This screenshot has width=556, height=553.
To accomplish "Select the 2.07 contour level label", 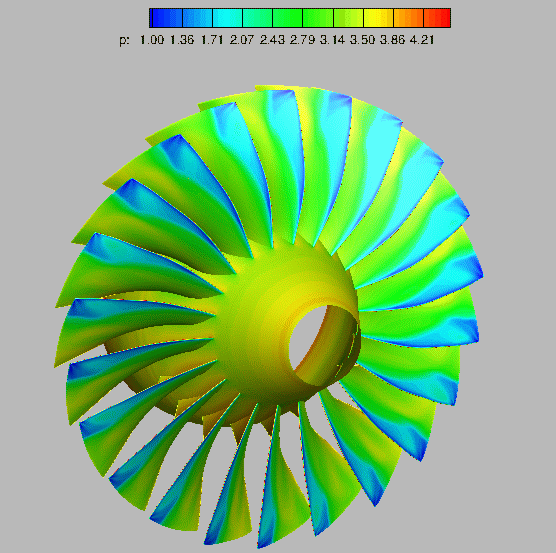I will pyautogui.click(x=242, y=40).
